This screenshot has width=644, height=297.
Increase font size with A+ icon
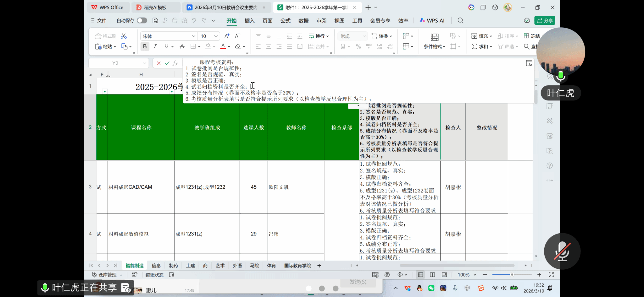tap(227, 36)
